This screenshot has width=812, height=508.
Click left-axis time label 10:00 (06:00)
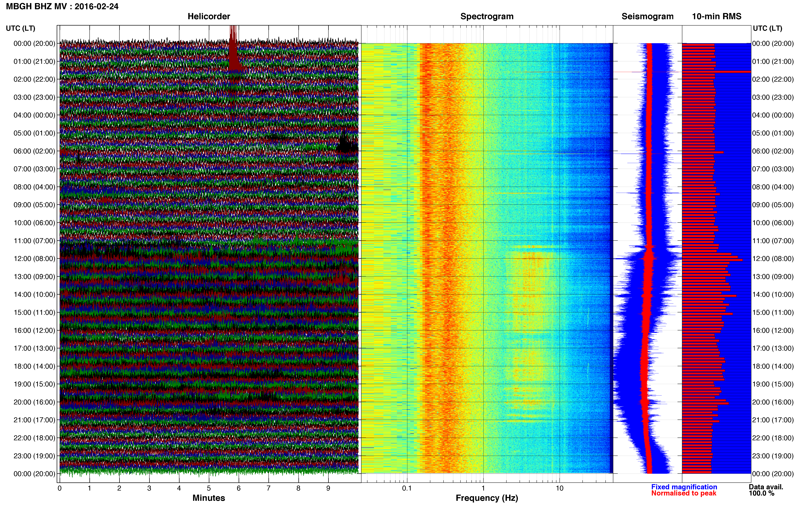click(x=34, y=223)
